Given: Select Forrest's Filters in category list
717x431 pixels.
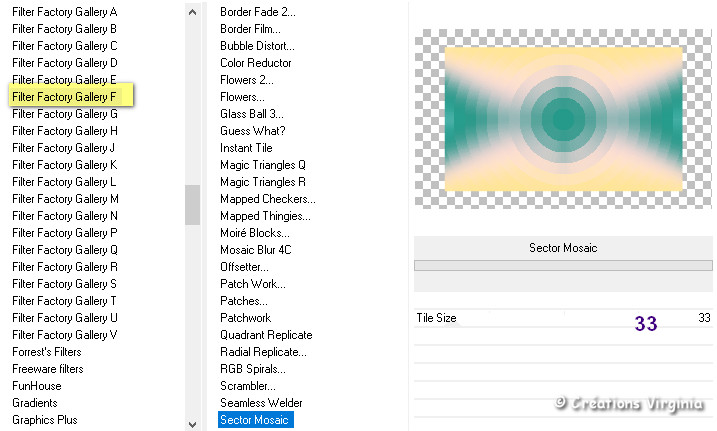Looking at the screenshot, I should (x=47, y=352).
